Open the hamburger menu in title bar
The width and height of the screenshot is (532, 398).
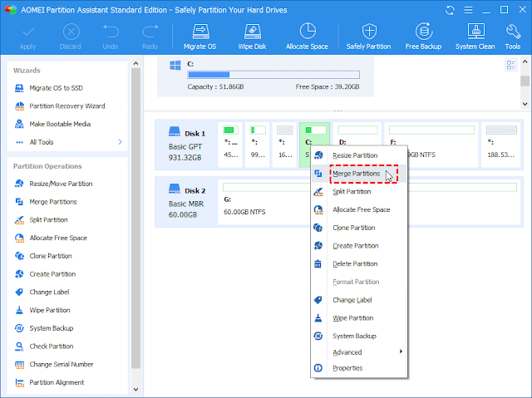tap(469, 10)
